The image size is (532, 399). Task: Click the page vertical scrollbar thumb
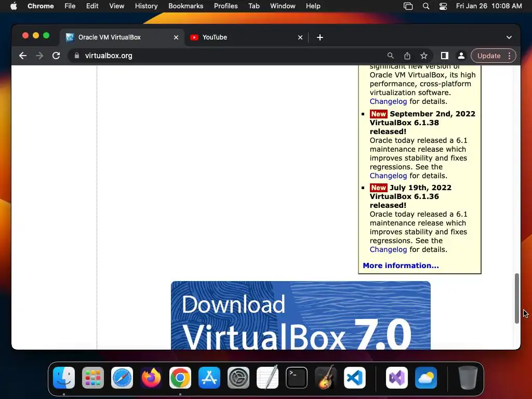(517, 298)
